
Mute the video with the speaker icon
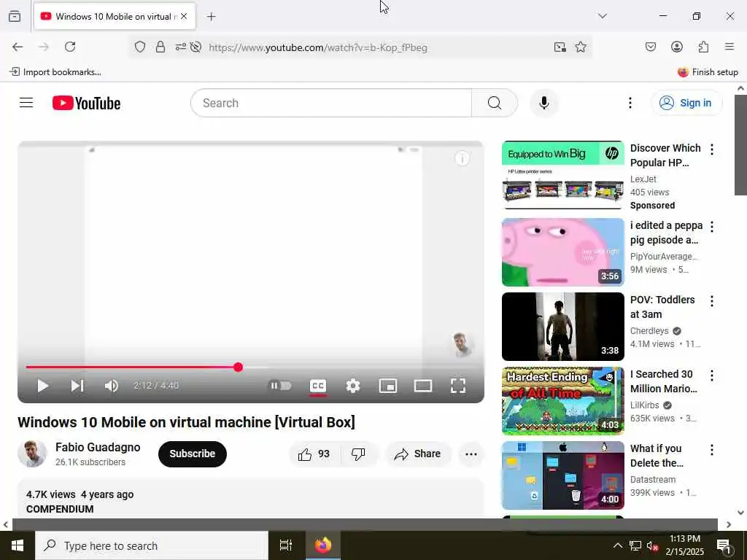coord(111,386)
